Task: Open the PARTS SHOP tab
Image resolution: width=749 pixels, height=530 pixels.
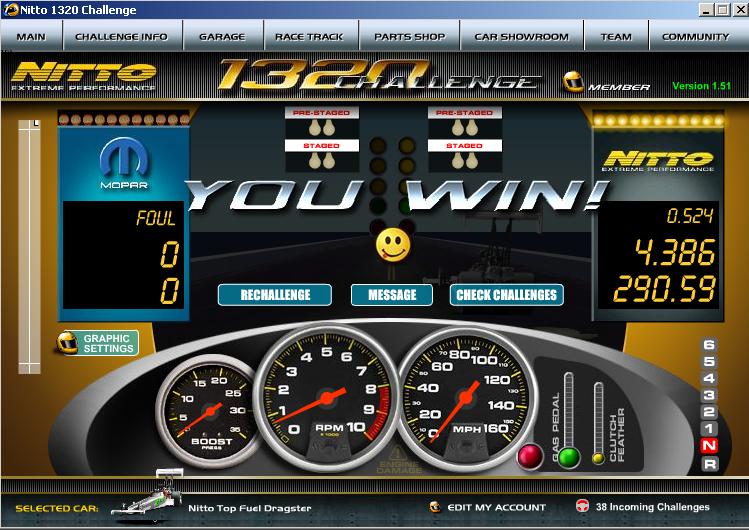Action: tap(410, 36)
